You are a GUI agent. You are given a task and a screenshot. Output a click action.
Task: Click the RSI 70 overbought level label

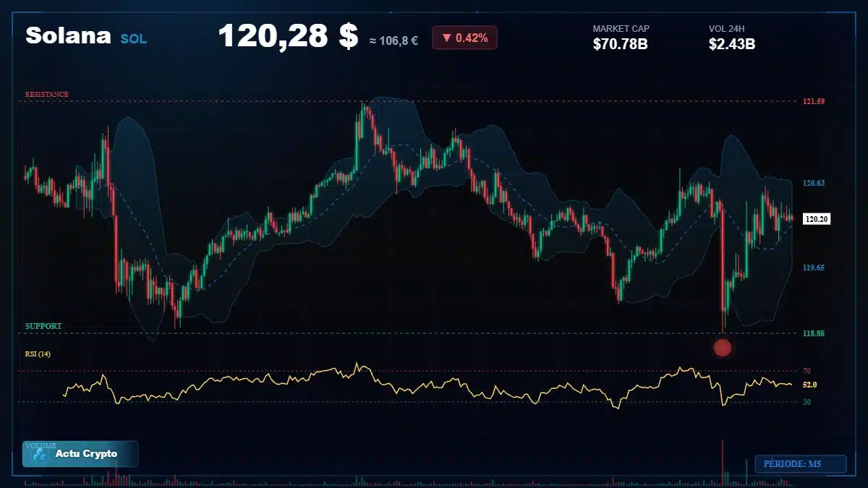point(807,371)
